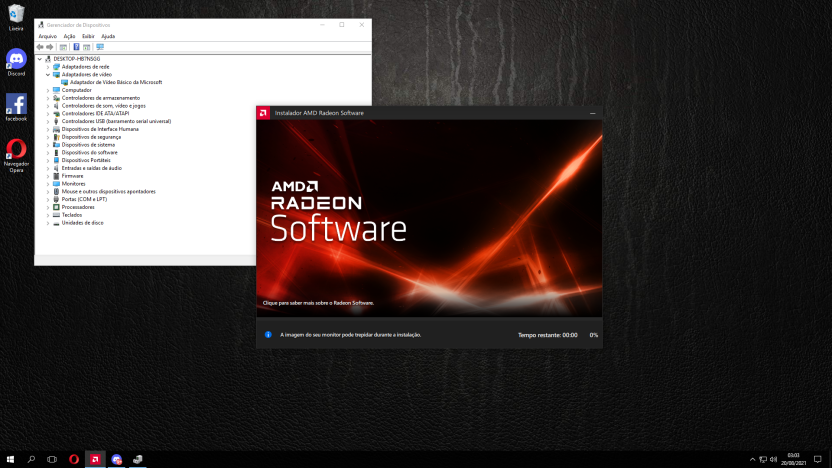Select Portas (COM e LPT)

click(84, 199)
